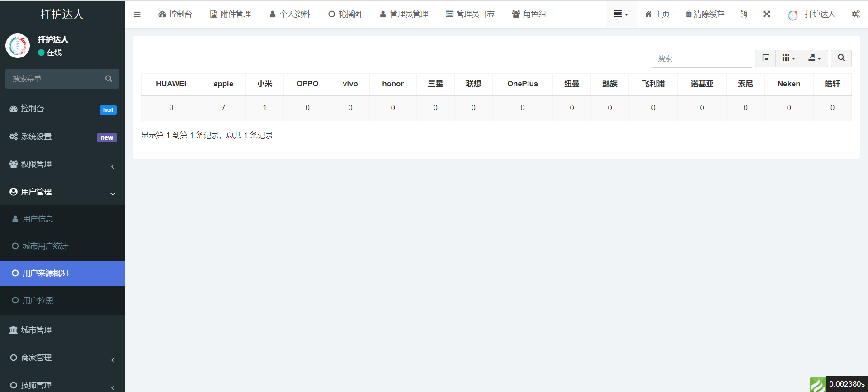The height and width of the screenshot is (392, 868).
Task: Go to 主页 link
Action: click(657, 14)
